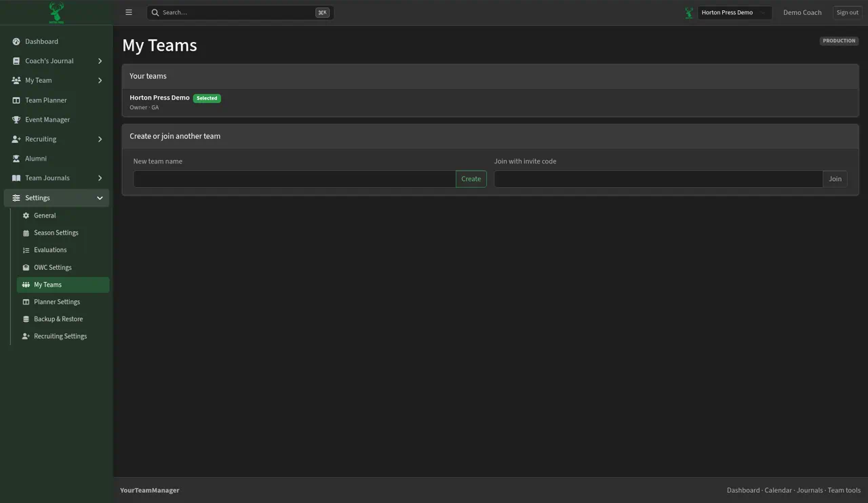
Task: Click the hamburger menu icon
Action: 129,12
